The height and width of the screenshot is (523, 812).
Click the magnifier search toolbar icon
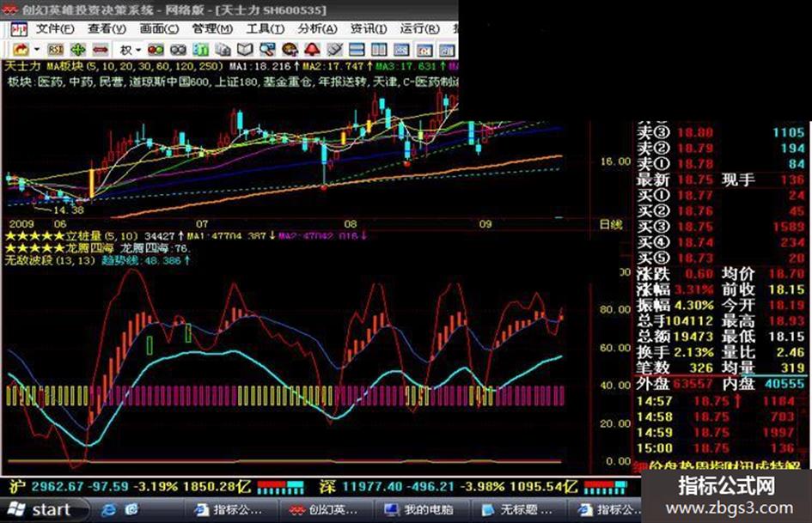267,50
